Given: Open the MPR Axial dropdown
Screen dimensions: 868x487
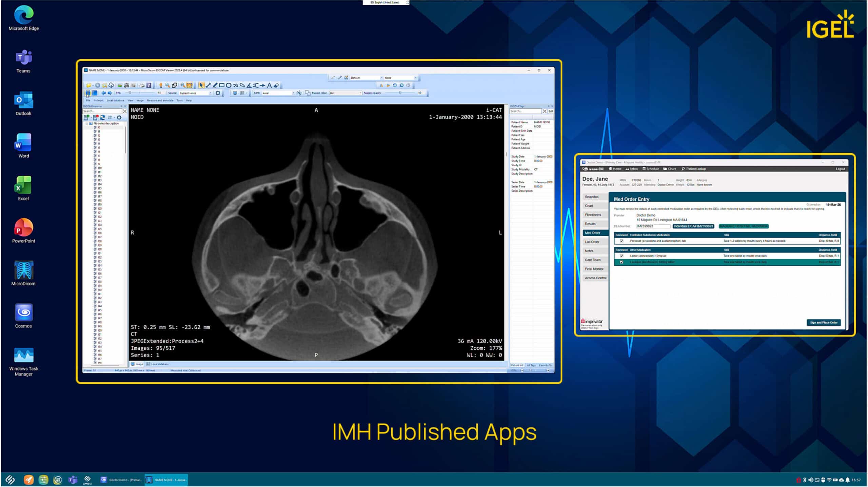Looking at the screenshot, I should pos(293,93).
